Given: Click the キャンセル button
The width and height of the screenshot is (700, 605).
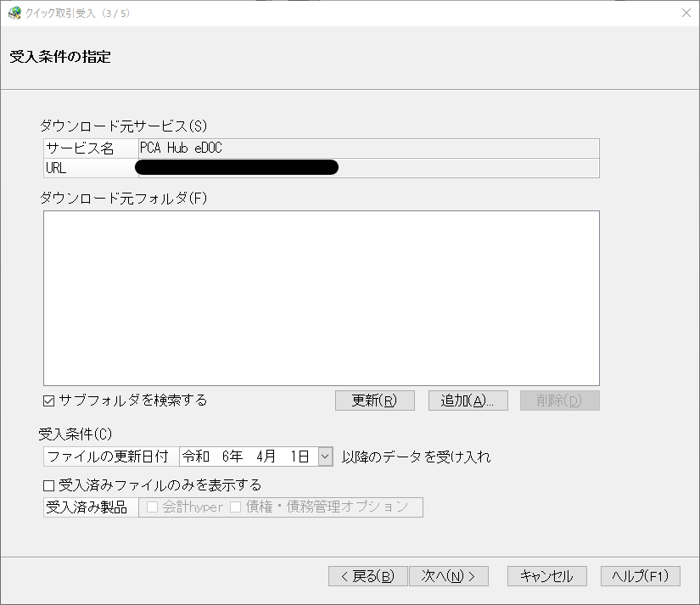Looking at the screenshot, I should [x=547, y=576].
